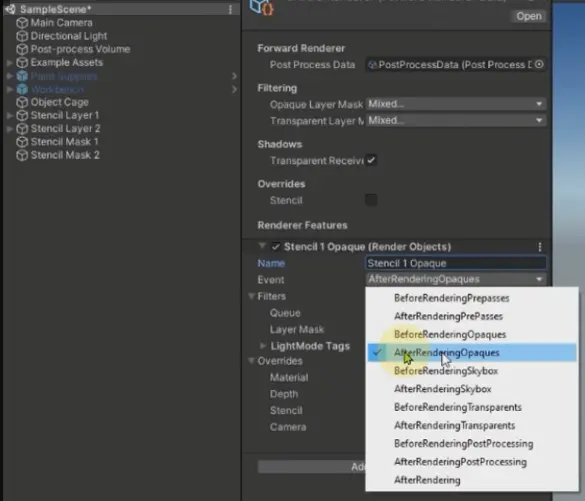Click the Material override label
Image resolution: width=585 pixels, height=501 pixels.
[x=289, y=378]
